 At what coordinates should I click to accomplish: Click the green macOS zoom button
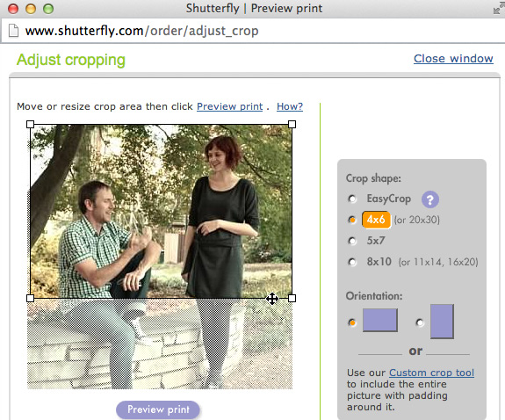tap(48, 9)
